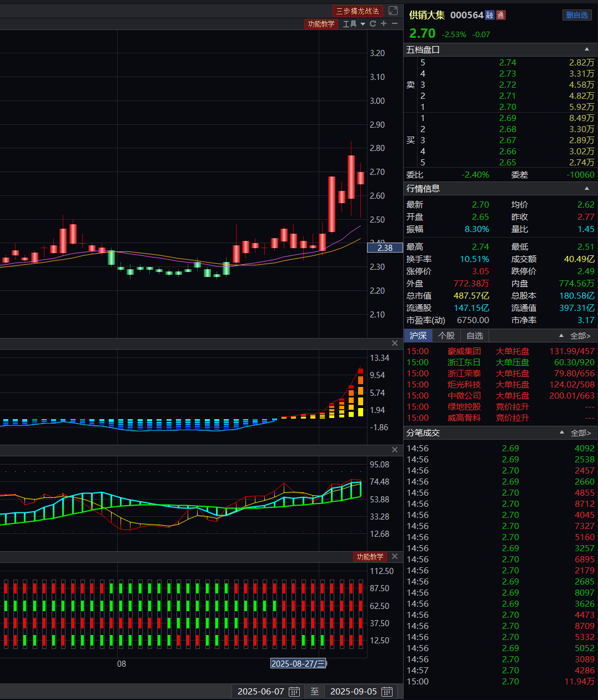Viewport: 598px width, 700px height.
Task: Click buy level 1 volume 8.49万
Action: (x=581, y=118)
